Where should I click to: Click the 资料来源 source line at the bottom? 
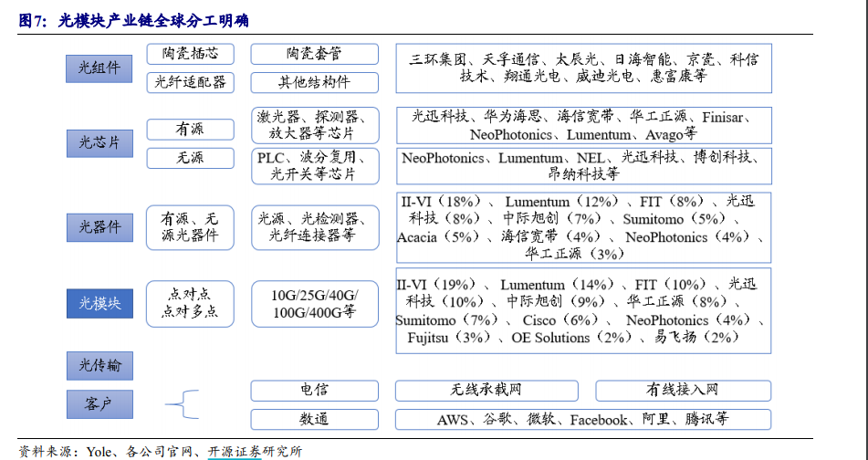coord(161,451)
